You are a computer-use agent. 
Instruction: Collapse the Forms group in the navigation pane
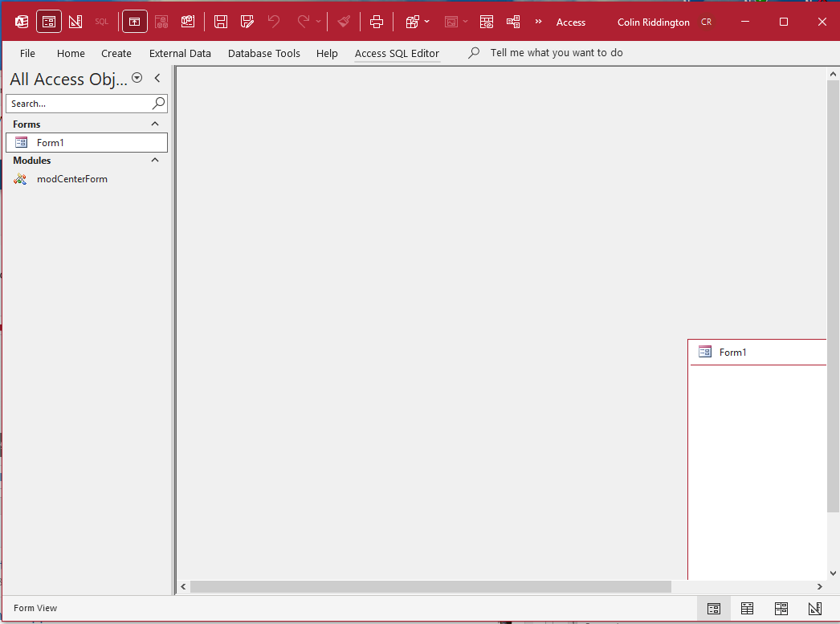pos(155,124)
